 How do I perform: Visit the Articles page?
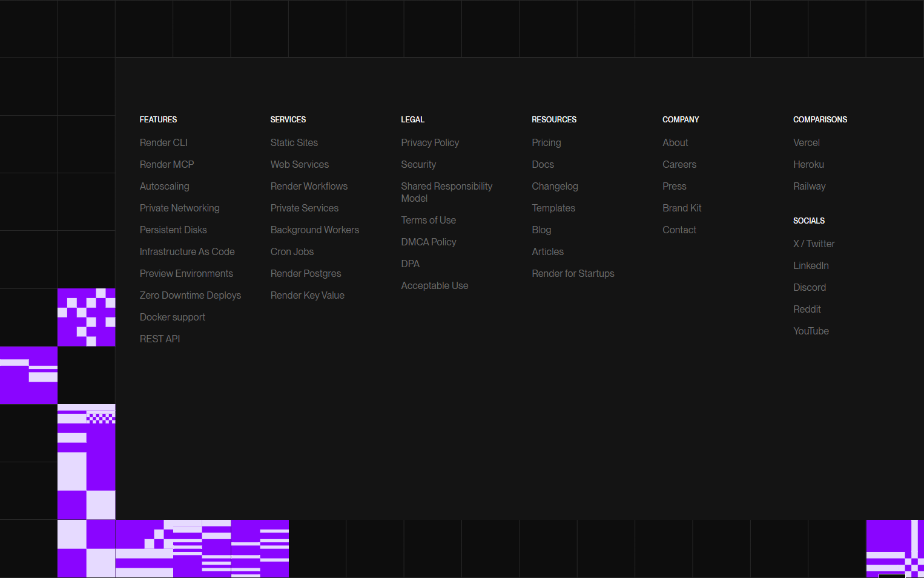pos(547,251)
